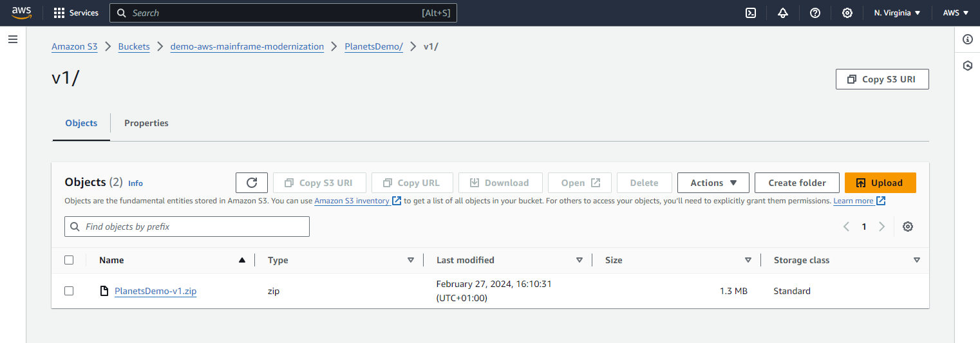980x343 pixels.
Task: Click the orange Upload button
Action: coord(880,183)
